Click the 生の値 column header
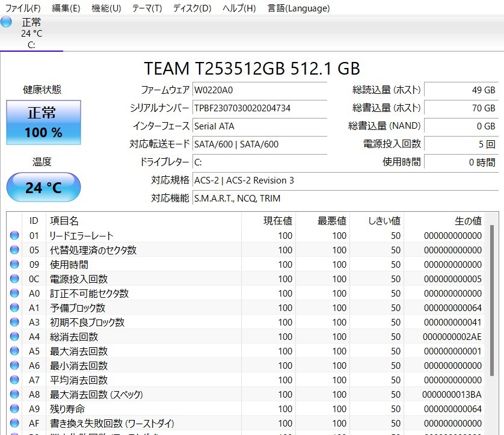Image resolution: width=504 pixels, height=435 pixels. coord(444,221)
